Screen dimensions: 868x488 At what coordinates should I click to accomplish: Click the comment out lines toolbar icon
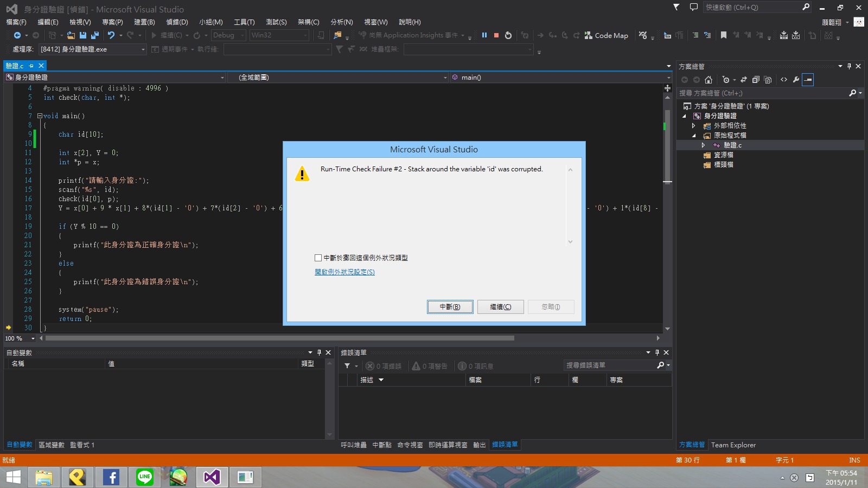point(695,35)
